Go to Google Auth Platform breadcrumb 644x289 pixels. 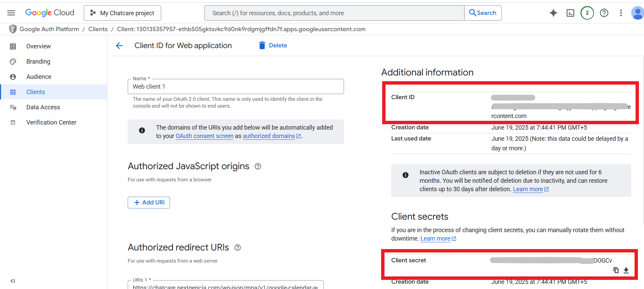pyautogui.click(x=49, y=29)
